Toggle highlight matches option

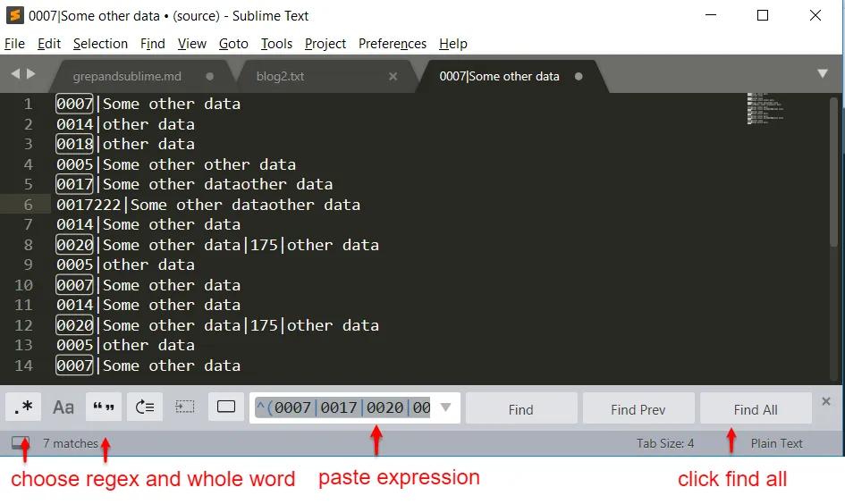click(226, 407)
